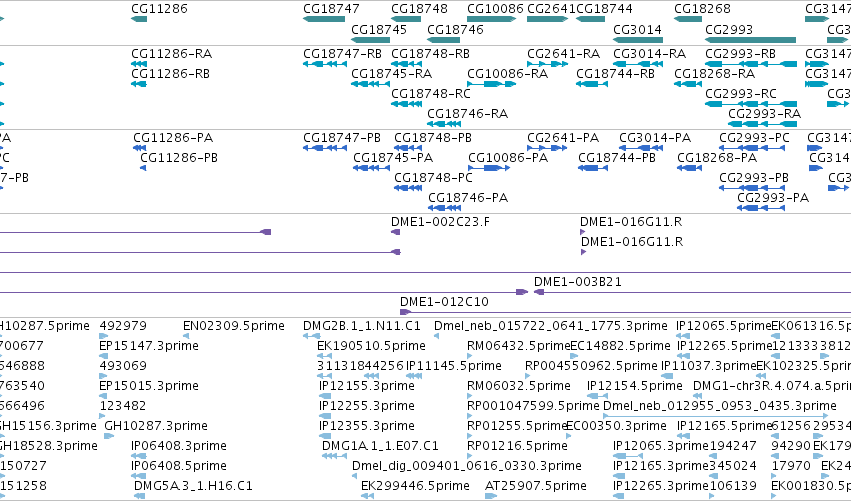The width and height of the screenshot is (851, 501).
Task: Click BAC clone DME1-012C10 label
Action: (x=444, y=302)
